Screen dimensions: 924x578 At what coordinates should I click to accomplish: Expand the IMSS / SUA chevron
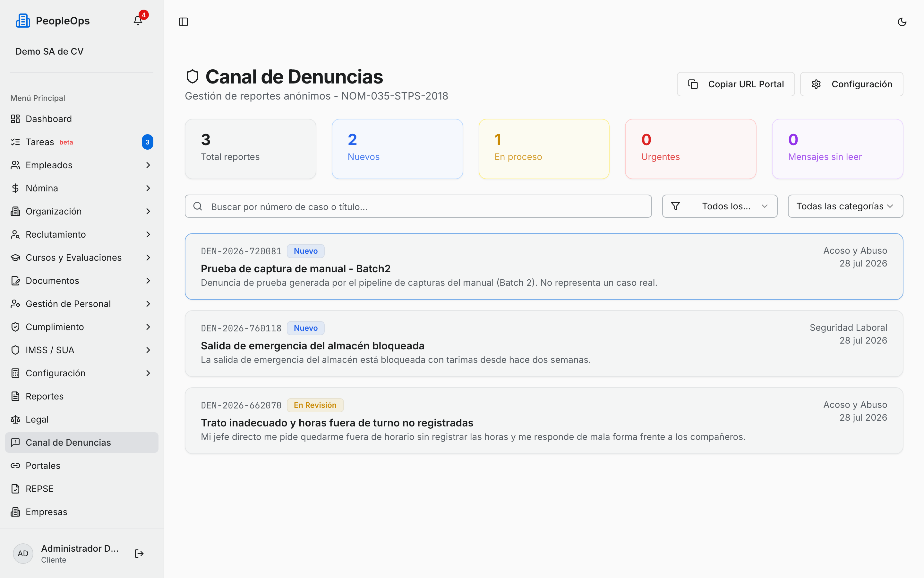tap(148, 350)
